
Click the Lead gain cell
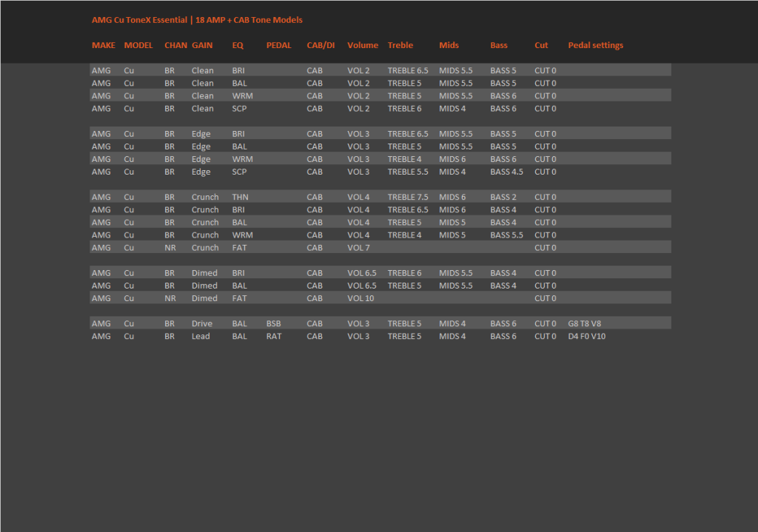click(x=201, y=336)
